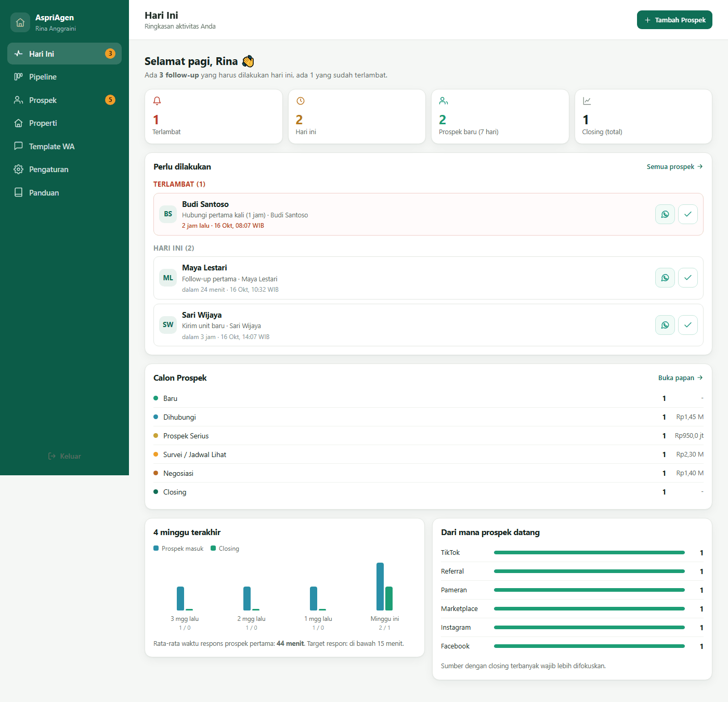728x702 pixels.
Task: Click the AspriAgen home logo icon
Action: tap(20, 22)
